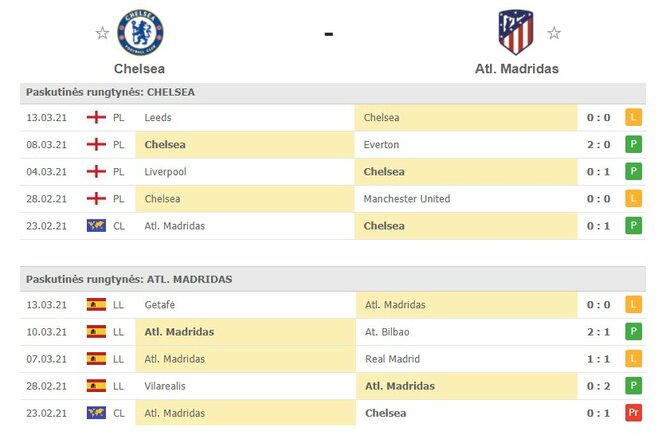This screenshot has width=662, height=443.
Task: Click the Atl. Madridas club crest
Action: (516, 32)
